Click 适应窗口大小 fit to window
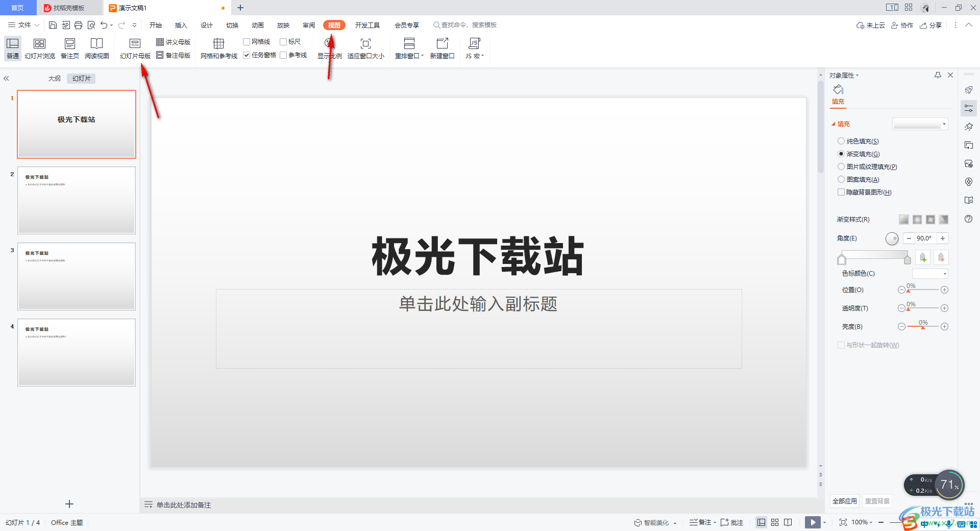The height and width of the screenshot is (531, 980). point(366,49)
